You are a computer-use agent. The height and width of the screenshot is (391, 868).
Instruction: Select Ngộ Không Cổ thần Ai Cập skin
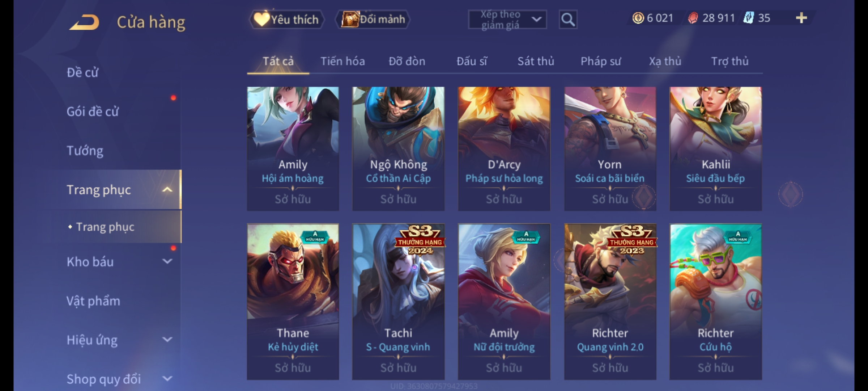tap(398, 148)
